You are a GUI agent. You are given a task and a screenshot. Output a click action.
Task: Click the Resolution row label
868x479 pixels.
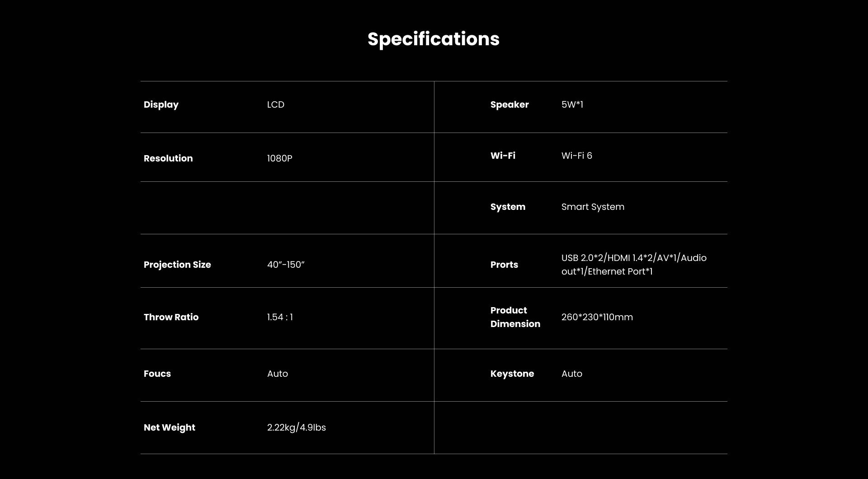pyautogui.click(x=168, y=158)
